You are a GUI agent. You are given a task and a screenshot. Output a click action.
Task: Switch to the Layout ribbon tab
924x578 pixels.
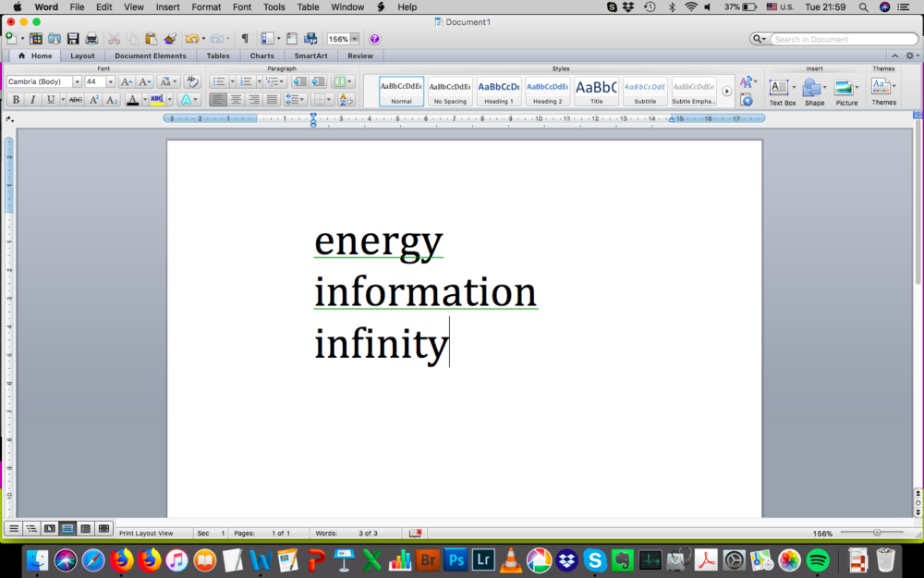[82, 55]
